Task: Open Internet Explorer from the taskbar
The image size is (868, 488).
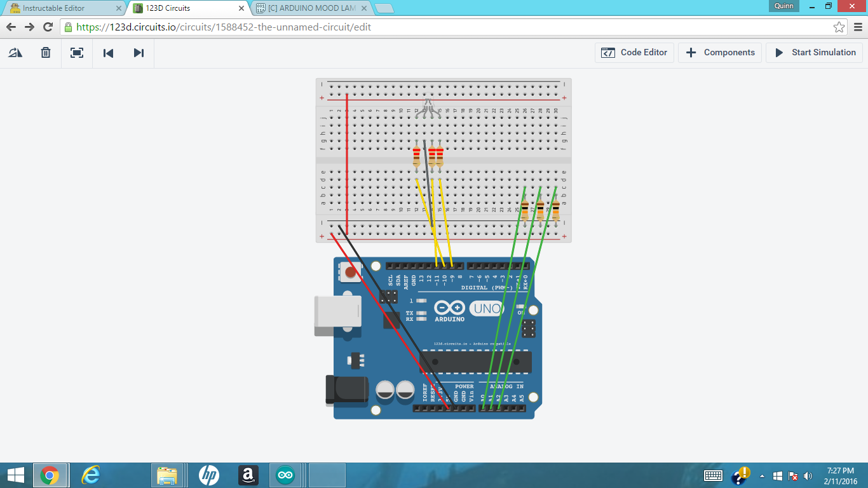Action: (x=91, y=475)
